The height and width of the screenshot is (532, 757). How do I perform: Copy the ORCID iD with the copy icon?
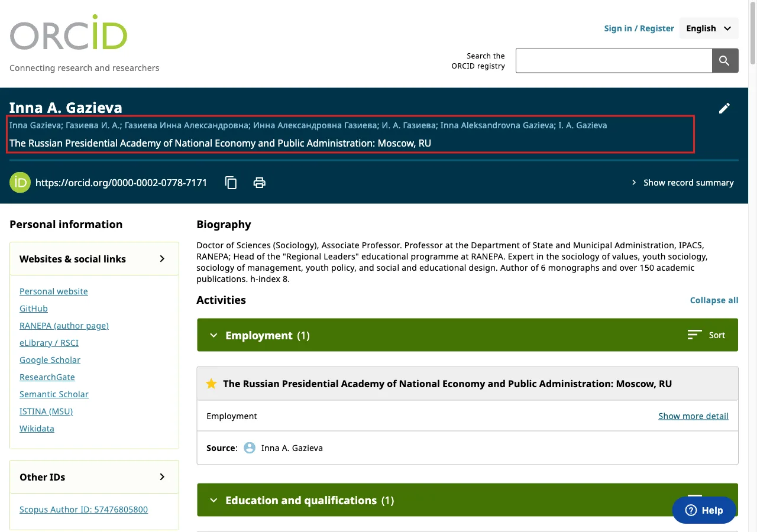click(x=231, y=183)
